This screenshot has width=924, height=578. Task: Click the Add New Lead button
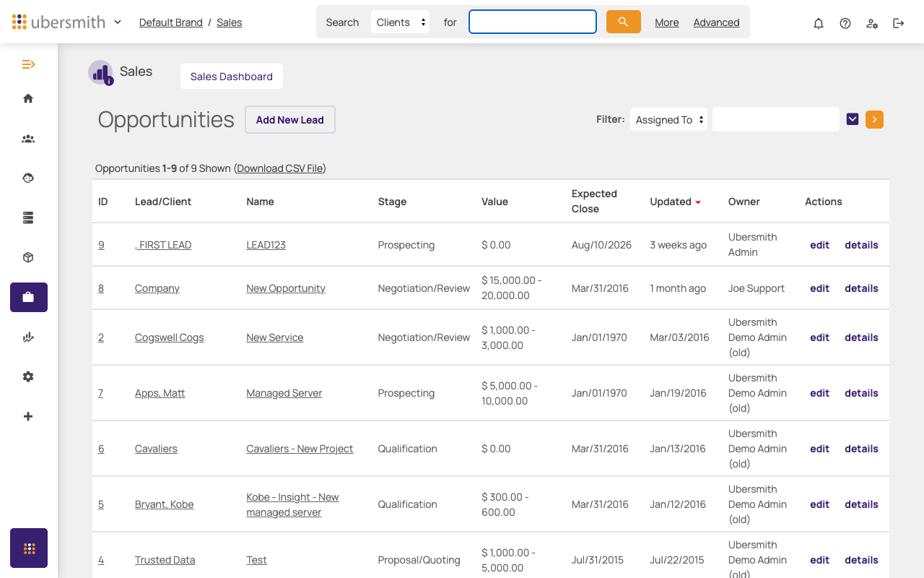(290, 120)
